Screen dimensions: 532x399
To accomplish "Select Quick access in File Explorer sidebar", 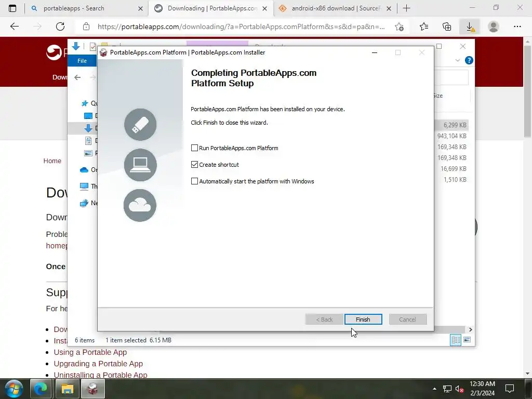I will pyautogui.click(x=89, y=103).
